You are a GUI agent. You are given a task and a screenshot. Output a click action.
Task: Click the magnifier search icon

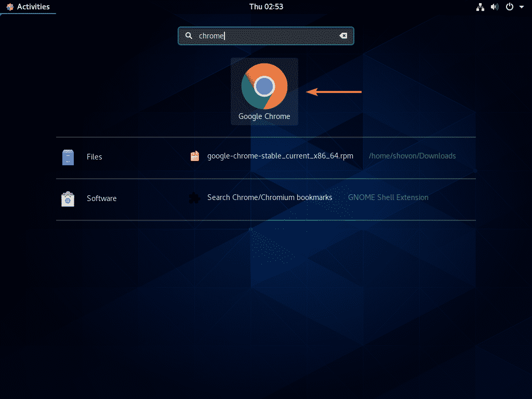click(x=189, y=36)
